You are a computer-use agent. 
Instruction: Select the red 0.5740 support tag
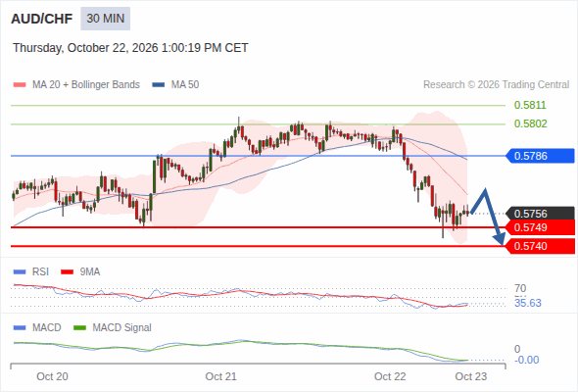pos(540,246)
